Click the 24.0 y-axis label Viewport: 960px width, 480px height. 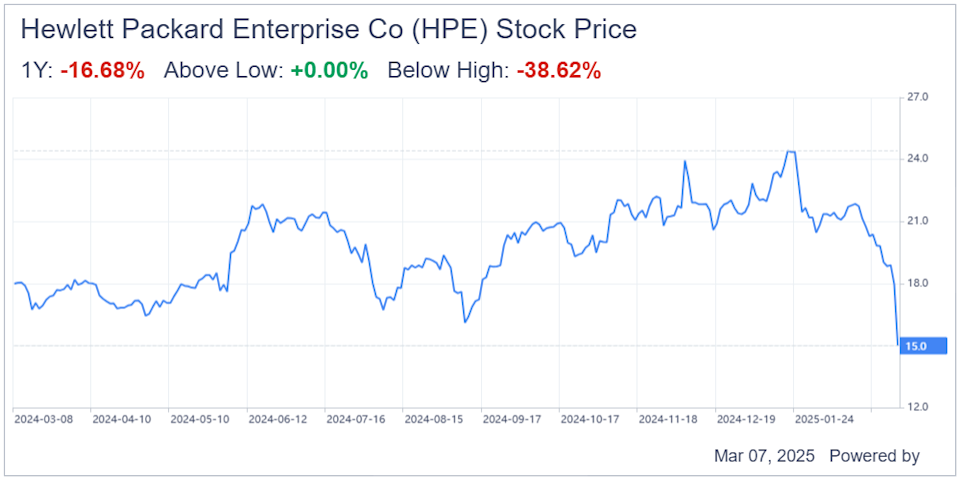tap(917, 159)
